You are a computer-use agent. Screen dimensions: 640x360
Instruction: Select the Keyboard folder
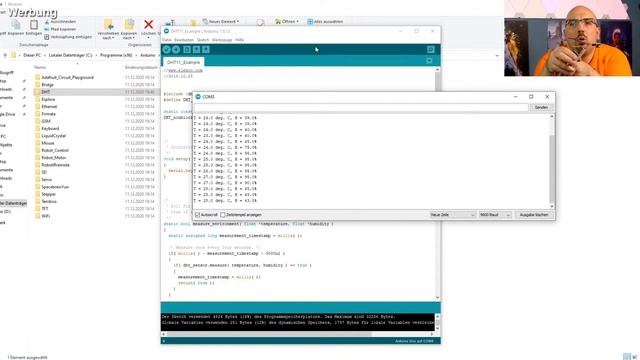tap(50, 129)
